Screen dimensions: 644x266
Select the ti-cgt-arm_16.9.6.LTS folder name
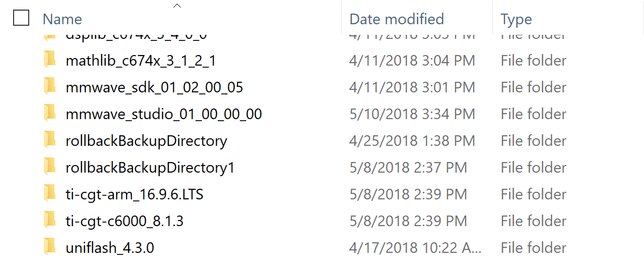(x=135, y=194)
